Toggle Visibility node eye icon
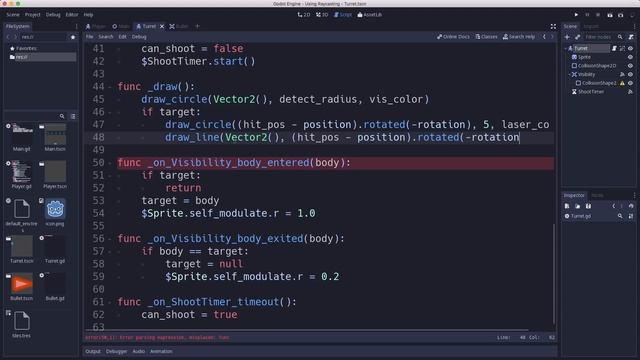640x360 pixels. [631, 74]
